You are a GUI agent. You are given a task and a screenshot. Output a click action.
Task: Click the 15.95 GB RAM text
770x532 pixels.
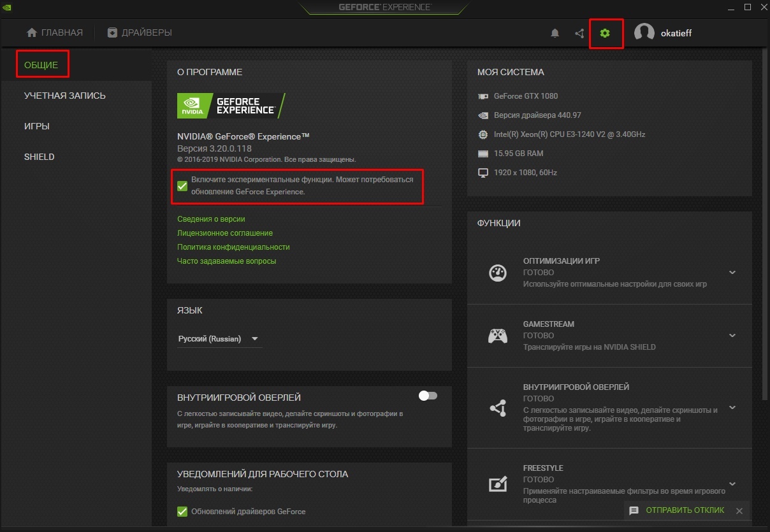pyautogui.click(x=519, y=154)
